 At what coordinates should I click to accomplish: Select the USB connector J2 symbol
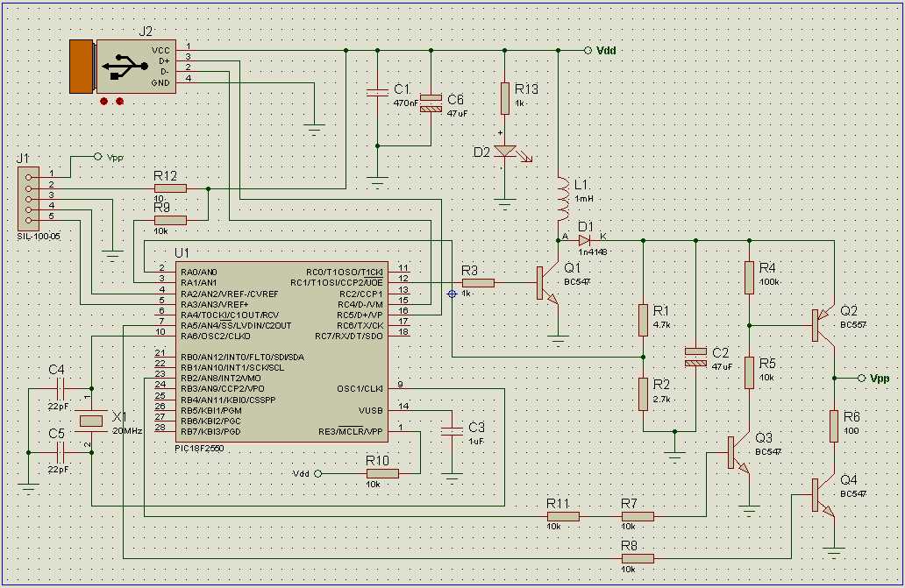(123, 67)
